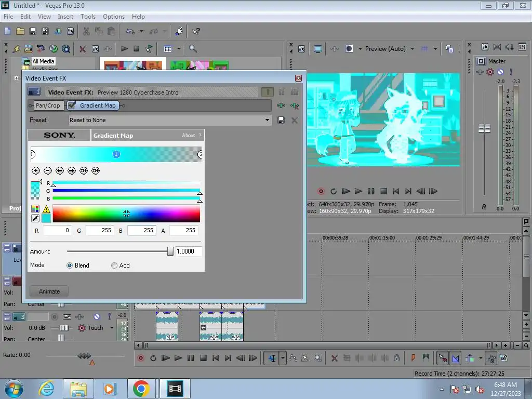This screenshot has height=399, width=532.
Task: Open the Edit menu
Action: click(25, 17)
